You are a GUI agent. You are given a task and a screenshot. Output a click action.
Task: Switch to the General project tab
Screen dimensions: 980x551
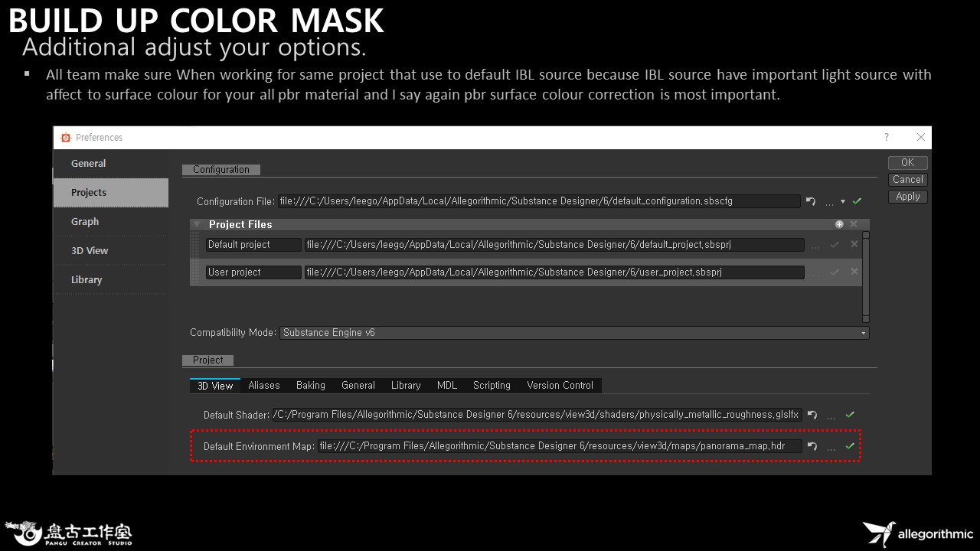[x=358, y=386]
